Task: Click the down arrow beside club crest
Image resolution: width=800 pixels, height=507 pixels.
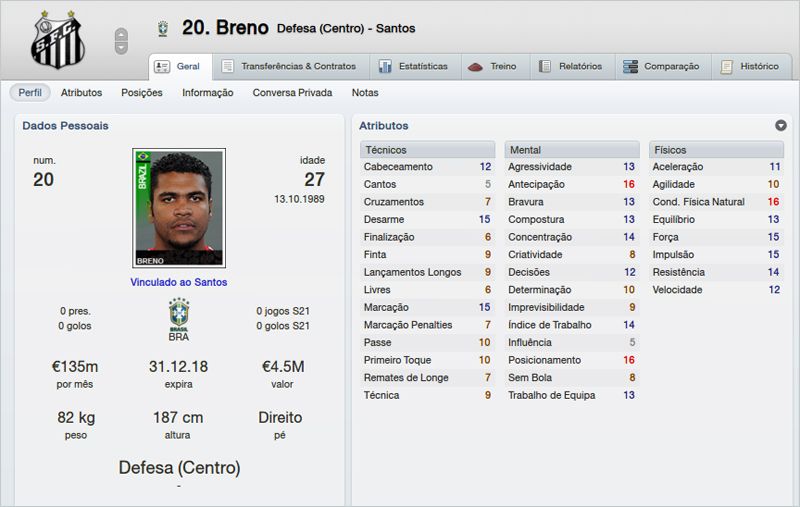Action: click(x=121, y=47)
